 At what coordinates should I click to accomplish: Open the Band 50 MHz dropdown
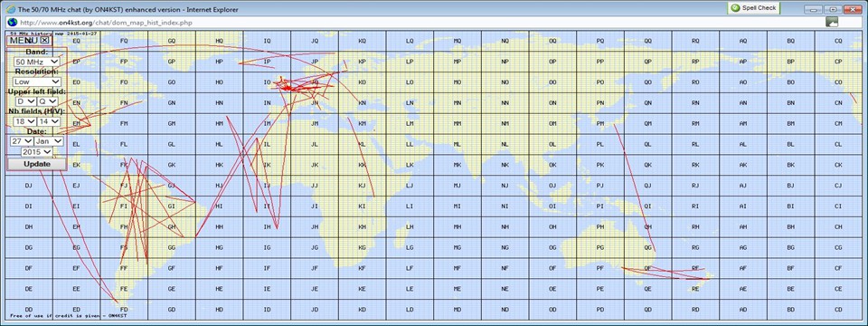[37, 62]
